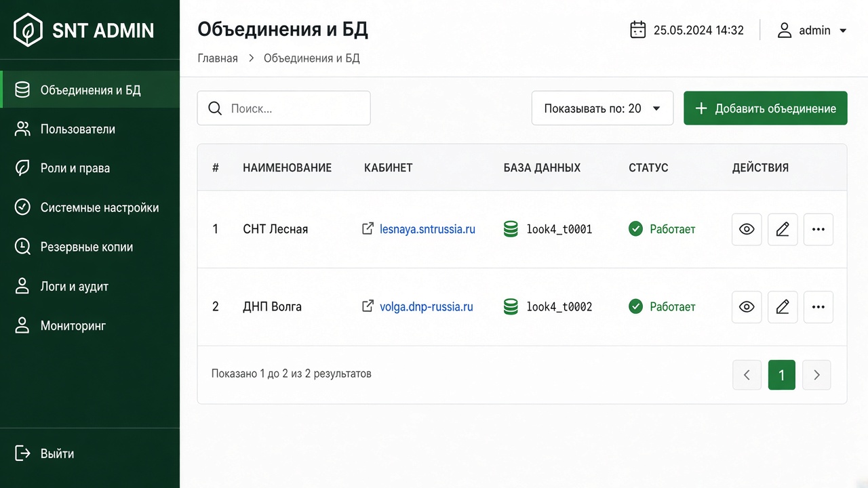Click the magnifier icon in the search box
The height and width of the screenshot is (488, 868).
coord(215,108)
